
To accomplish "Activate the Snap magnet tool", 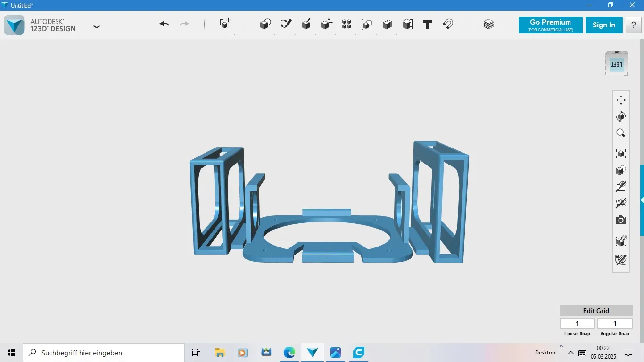I will pos(448,25).
